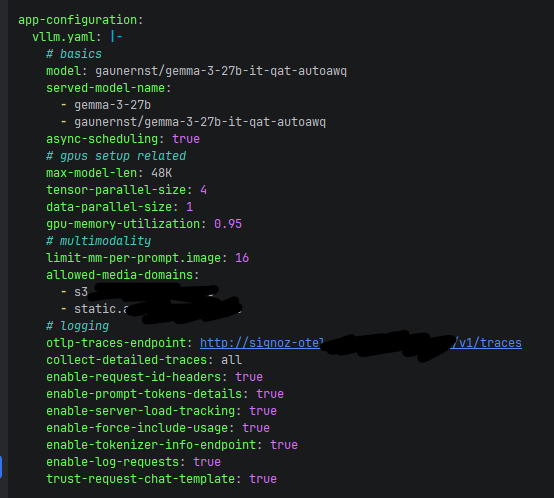Image resolution: width=554 pixels, height=498 pixels.
Task: Click data-parallel-size value 1
Action: tap(189, 207)
